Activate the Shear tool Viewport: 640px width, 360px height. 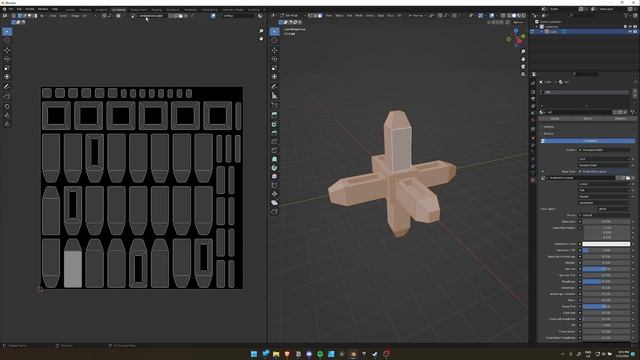(274, 202)
